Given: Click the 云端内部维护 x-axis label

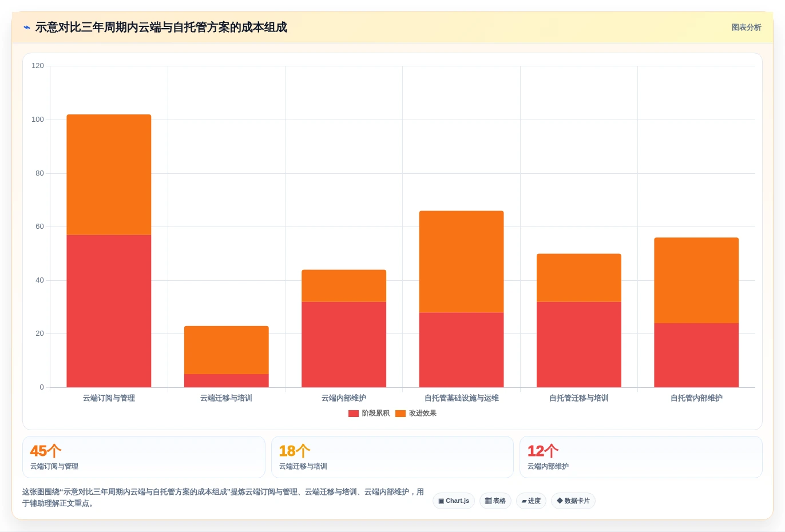Looking at the screenshot, I should (344, 398).
